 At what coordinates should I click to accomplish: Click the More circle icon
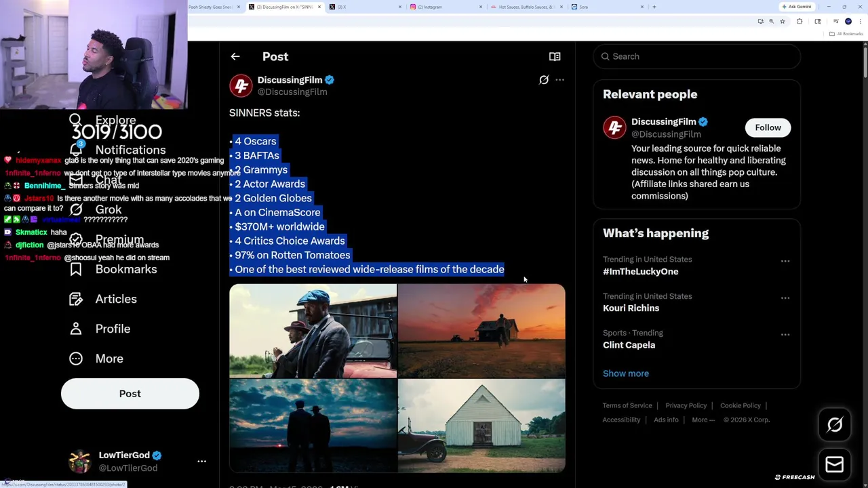pos(76,359)
